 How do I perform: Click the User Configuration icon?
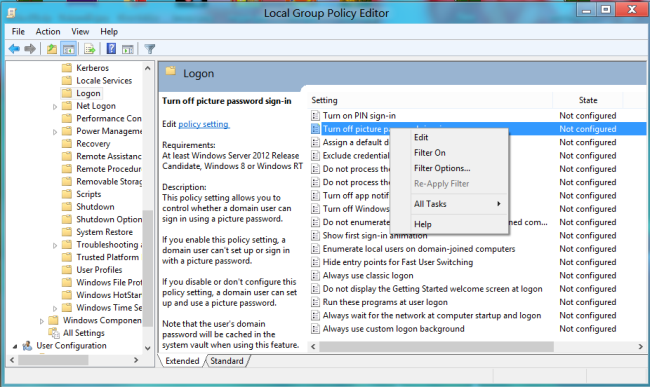coord(27,346)
